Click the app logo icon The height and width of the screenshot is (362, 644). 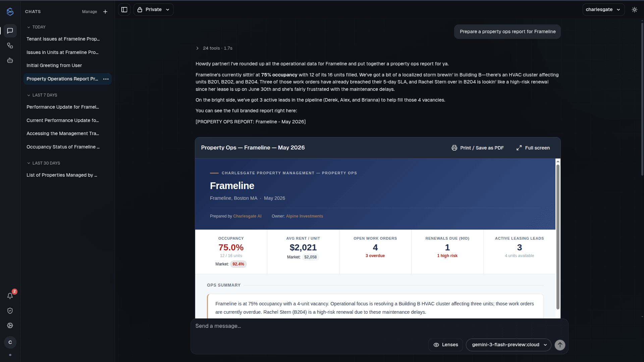tap(10, 12)
